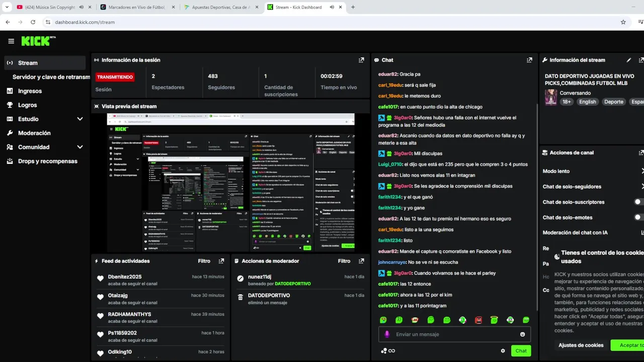Click the 18+ tag

coord(567,102)
